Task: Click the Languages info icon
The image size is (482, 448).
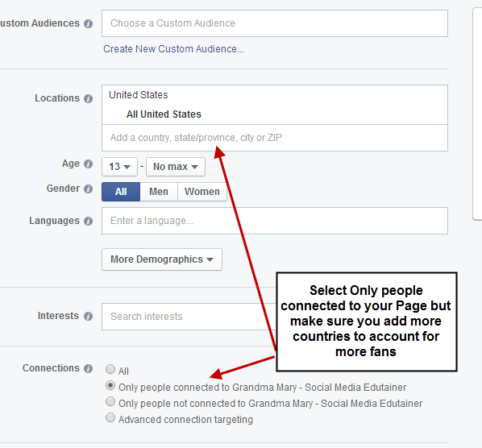Action: tap(88, 221)
